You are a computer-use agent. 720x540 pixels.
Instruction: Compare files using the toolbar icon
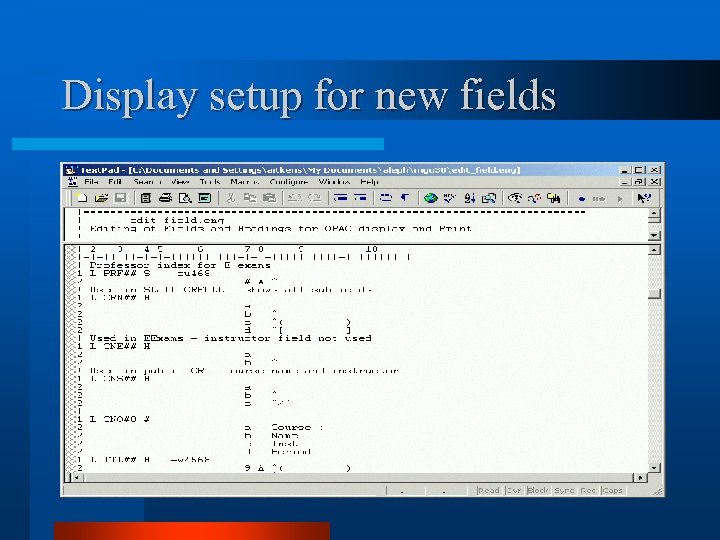point(489,198)
